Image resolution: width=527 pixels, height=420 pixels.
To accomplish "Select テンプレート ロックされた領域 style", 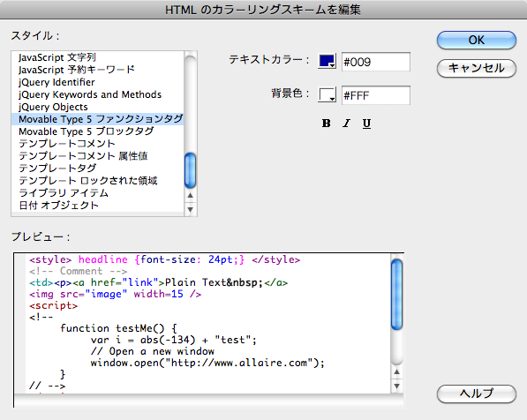I will pyautogui.click(x=97, y=181).
